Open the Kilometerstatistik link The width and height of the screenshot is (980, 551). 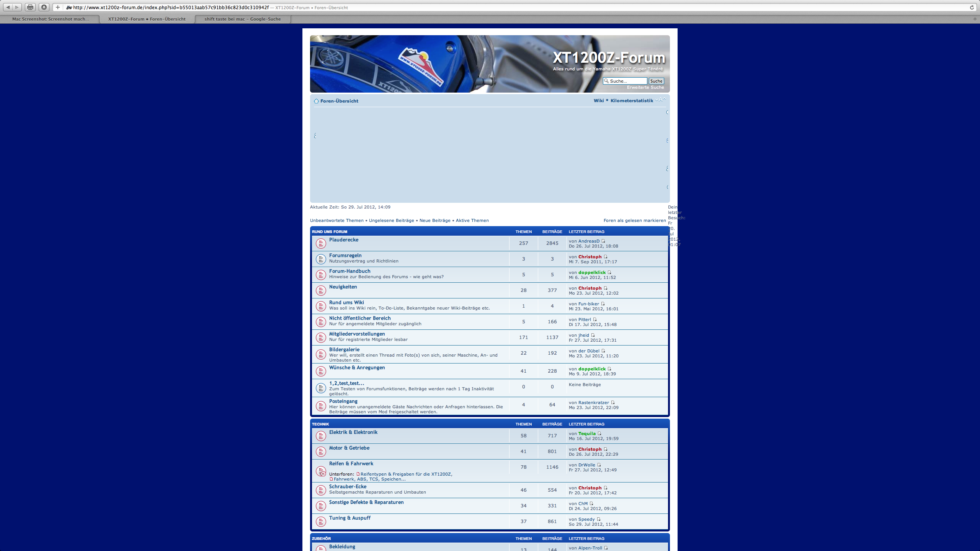click(x=632, y=101)
